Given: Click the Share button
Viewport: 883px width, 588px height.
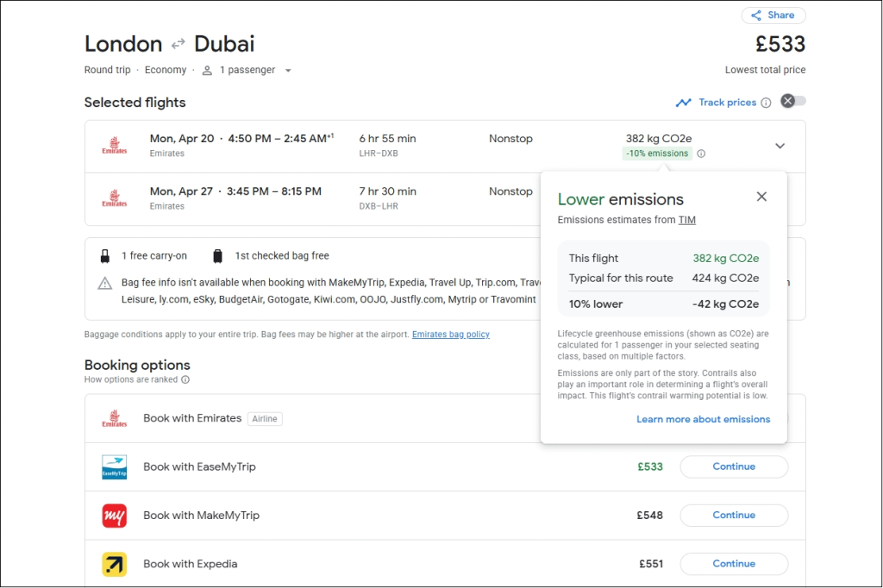Looking at the screenshot, I should click(x=773, y=16).
